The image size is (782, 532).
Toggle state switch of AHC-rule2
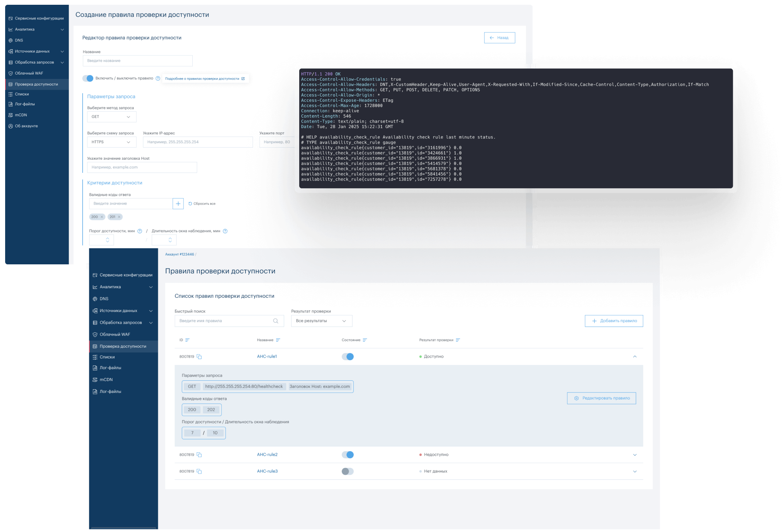coord(348,455)
